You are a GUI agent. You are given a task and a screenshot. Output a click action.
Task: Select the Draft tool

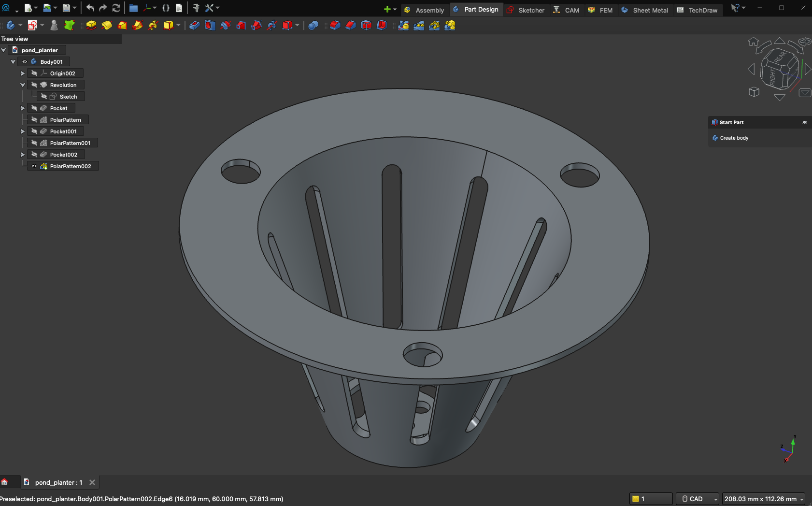pyautogui.click(x=366, y=25)
